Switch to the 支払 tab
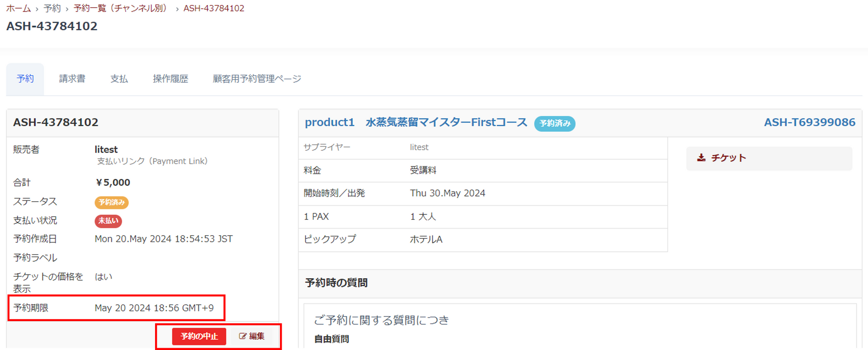The width and height of the screenshot is (868, 350). tap(119, 79)
